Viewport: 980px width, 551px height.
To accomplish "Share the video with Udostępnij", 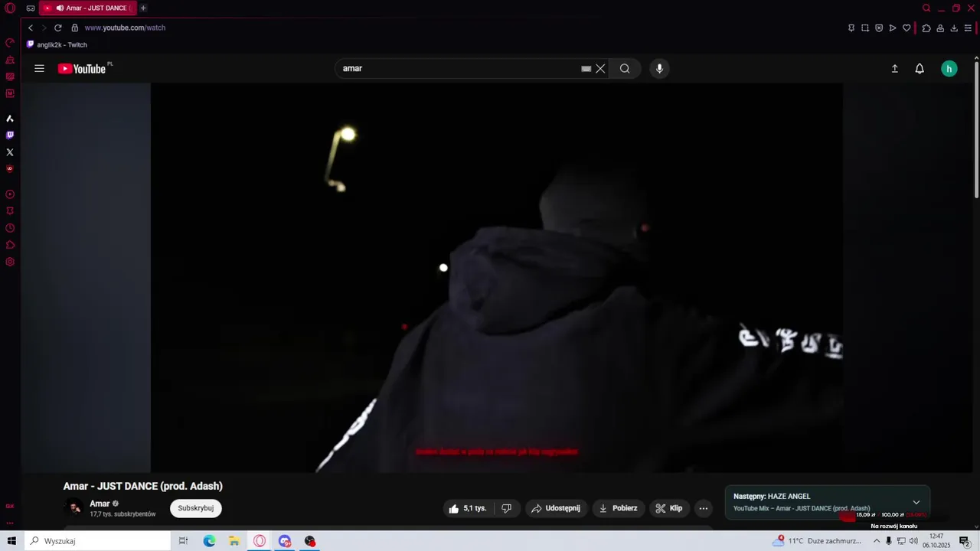I will [556, 508].
